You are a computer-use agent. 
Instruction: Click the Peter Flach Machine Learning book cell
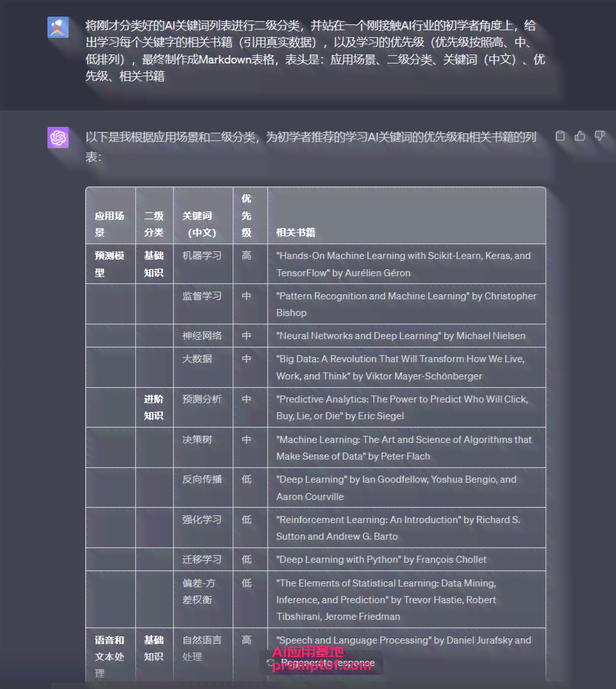click(406, 448)
